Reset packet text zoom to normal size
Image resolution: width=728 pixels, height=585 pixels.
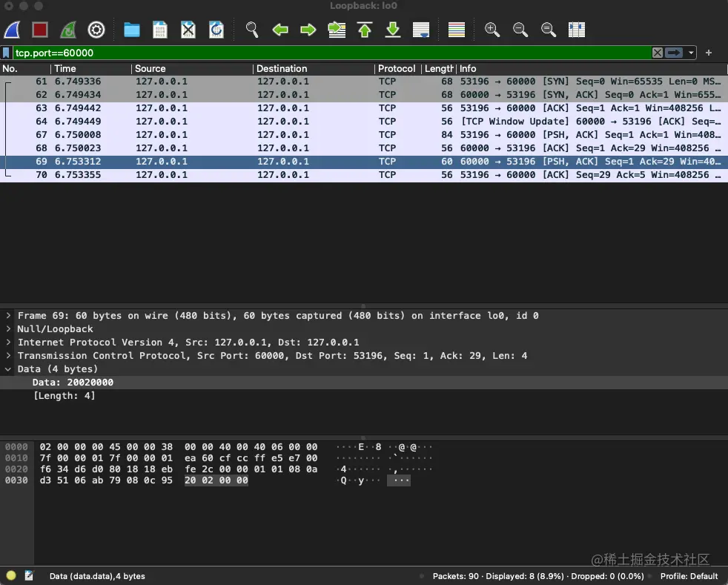[549, 30]
